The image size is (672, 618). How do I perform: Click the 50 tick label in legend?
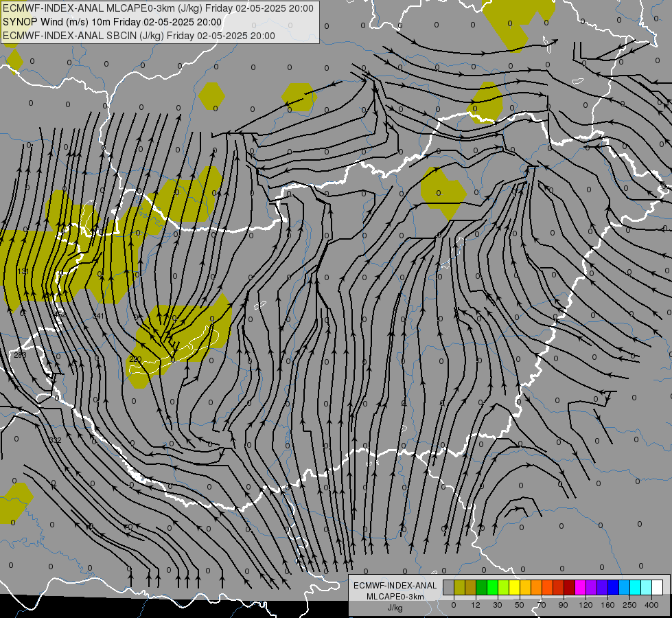tap(520, 605)
